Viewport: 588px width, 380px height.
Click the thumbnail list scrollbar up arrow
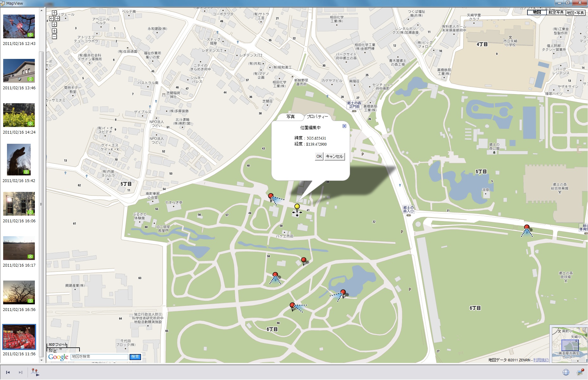click(41, 10)
